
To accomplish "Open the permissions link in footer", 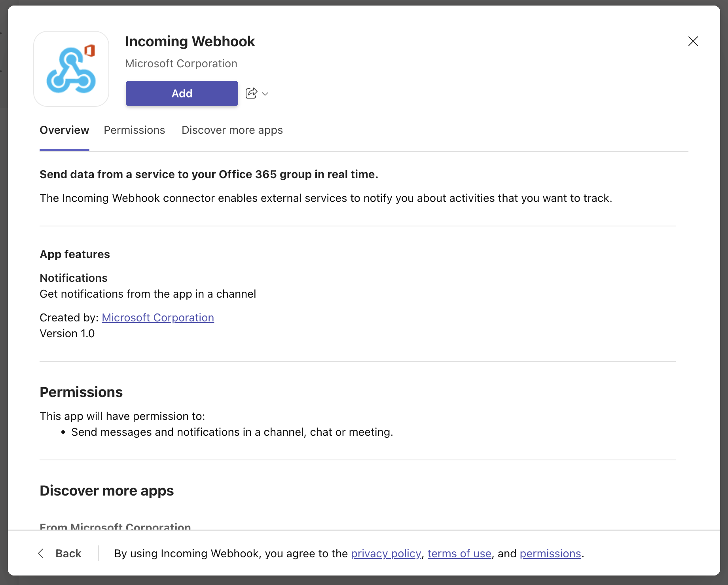I will pyautogui.click(x=550, y=553).
